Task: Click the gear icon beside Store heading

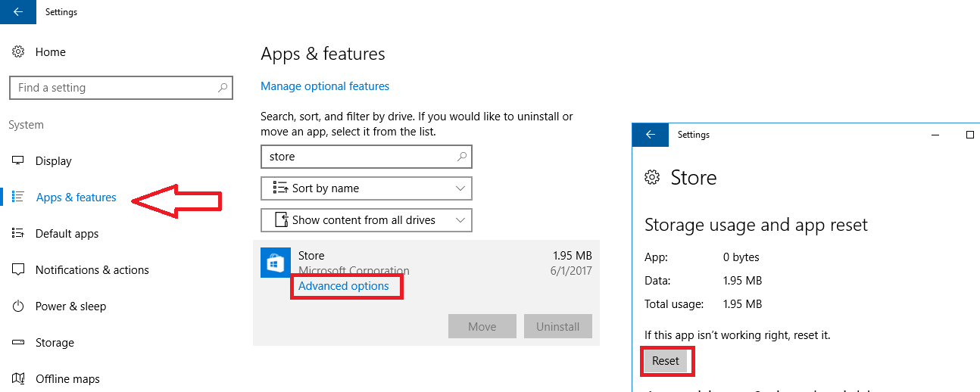Action: point(651,177)
